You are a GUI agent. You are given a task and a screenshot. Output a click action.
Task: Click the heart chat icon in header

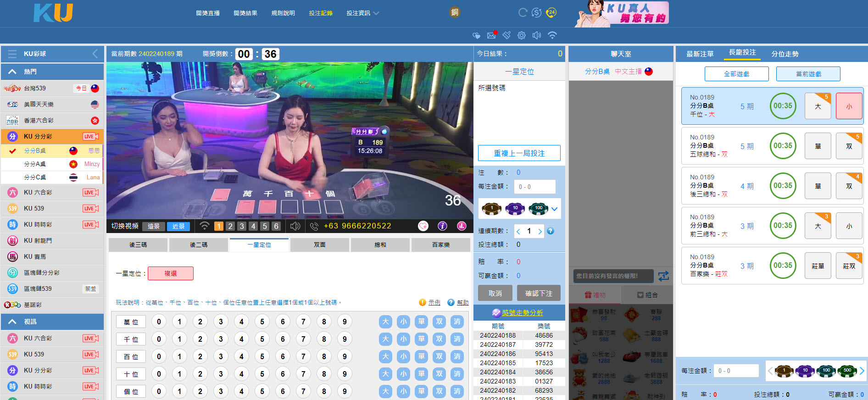point(477,35)
